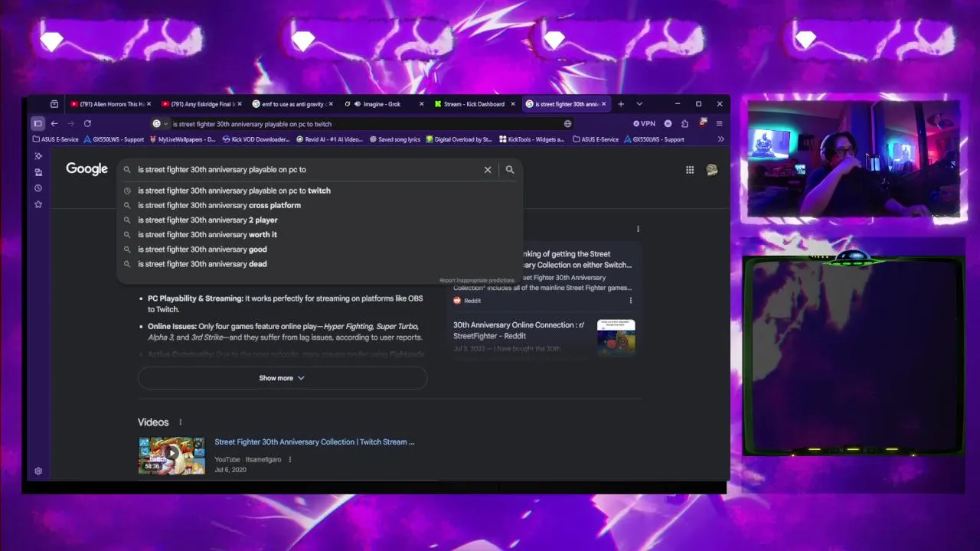
Task: Close the Alien Horrors tab
Action: pos(149,104)
